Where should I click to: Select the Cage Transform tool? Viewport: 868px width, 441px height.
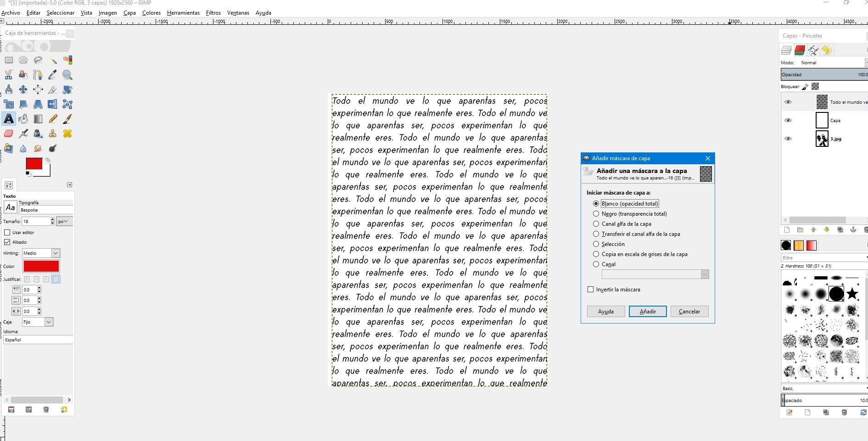coord(67,104)
